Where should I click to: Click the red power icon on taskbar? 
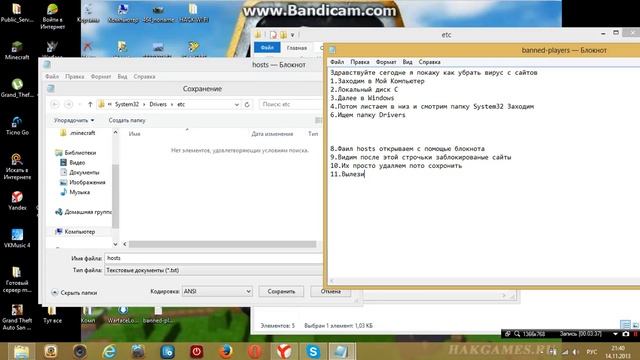pyautogui.click(x=196, y=351)
